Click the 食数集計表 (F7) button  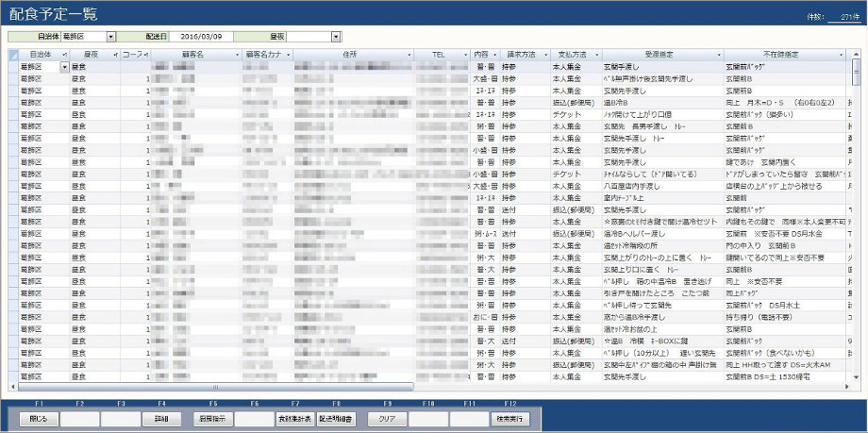click(295, 419)
